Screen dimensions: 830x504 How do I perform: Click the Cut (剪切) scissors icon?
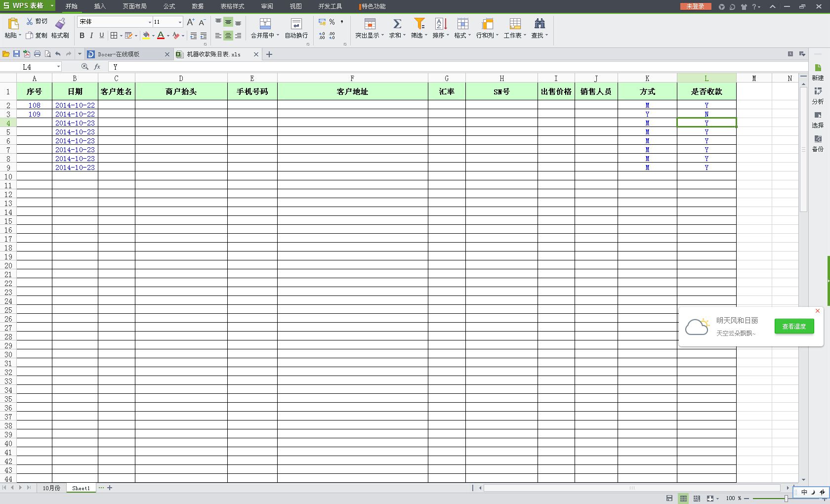click(30, 21)
